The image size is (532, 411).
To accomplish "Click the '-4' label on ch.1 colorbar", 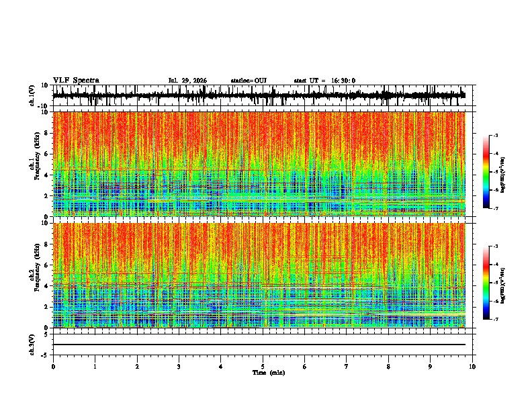I will point(496,154).
